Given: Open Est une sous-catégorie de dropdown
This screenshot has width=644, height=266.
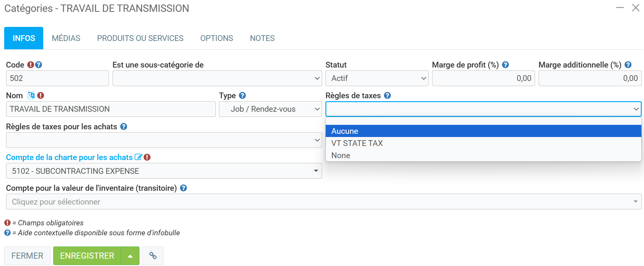Looking at the screenshot, I should click(217, 78).
